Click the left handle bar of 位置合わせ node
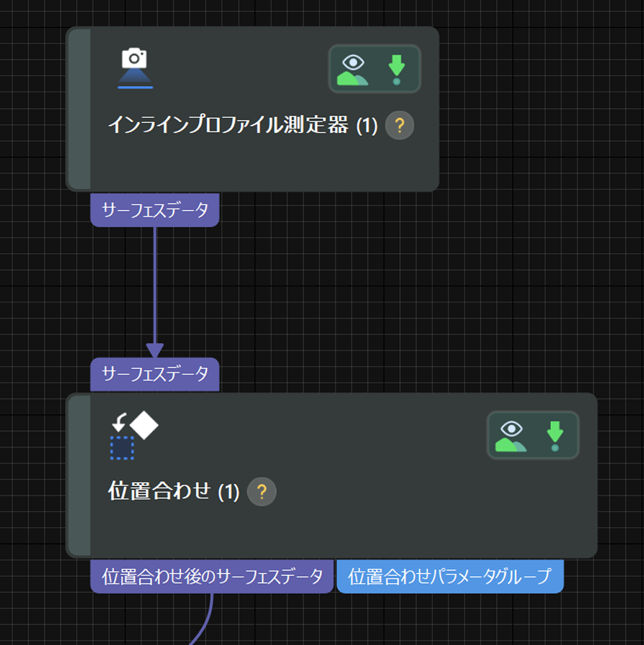Screen dimensions: 644x645 (80, 475)
